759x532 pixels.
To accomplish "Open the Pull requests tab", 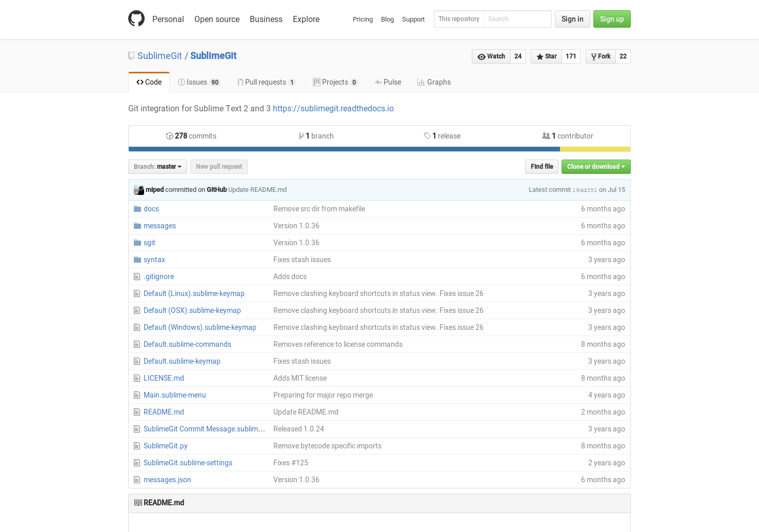I will coord(266,82).
